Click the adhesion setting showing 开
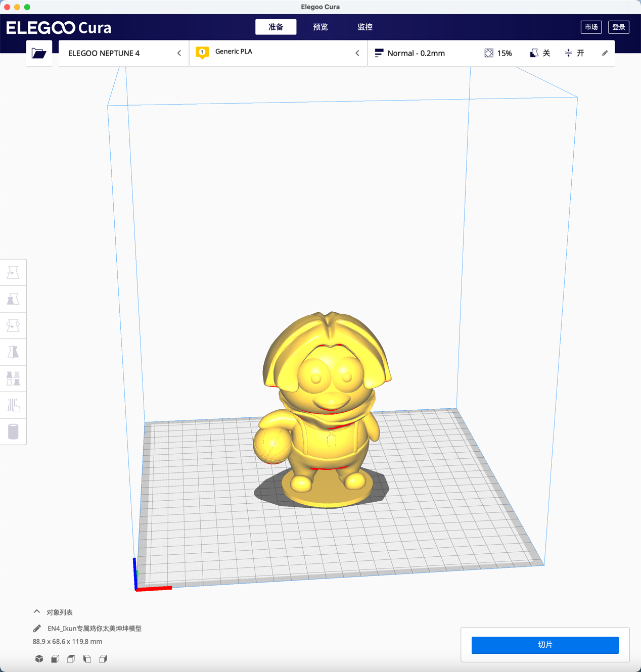Screen dimensions: 641x672 (x=574, y=53)
